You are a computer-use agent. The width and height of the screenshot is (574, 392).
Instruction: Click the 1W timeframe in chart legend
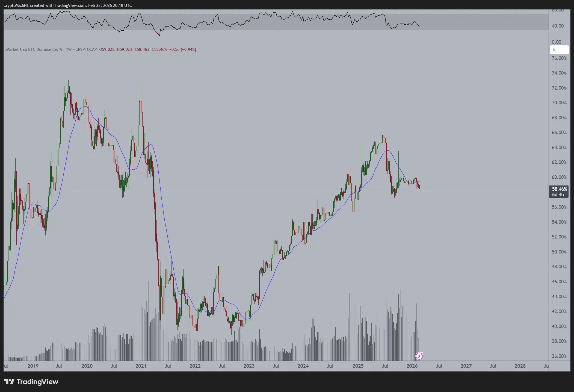pyautogui.click(x=69, y=49)
